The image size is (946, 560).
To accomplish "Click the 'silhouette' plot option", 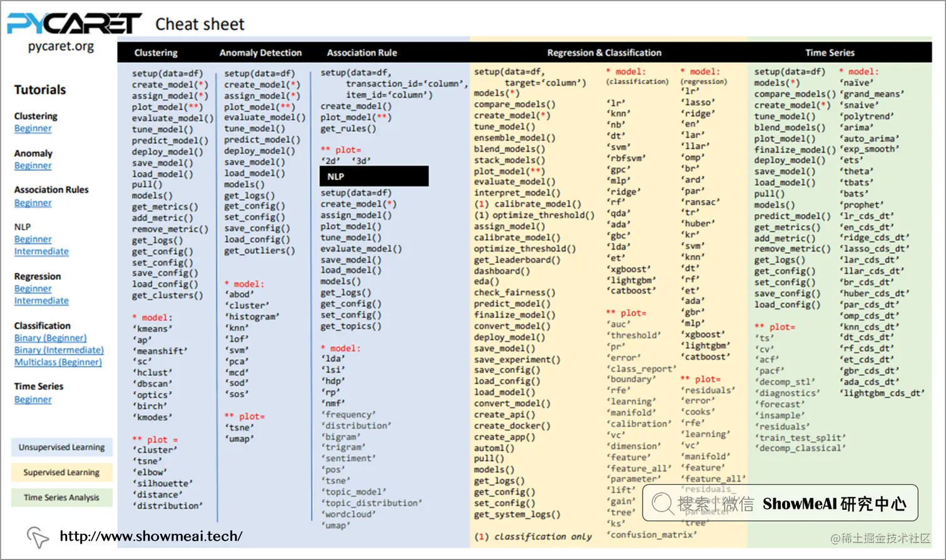I will [162, 484].
